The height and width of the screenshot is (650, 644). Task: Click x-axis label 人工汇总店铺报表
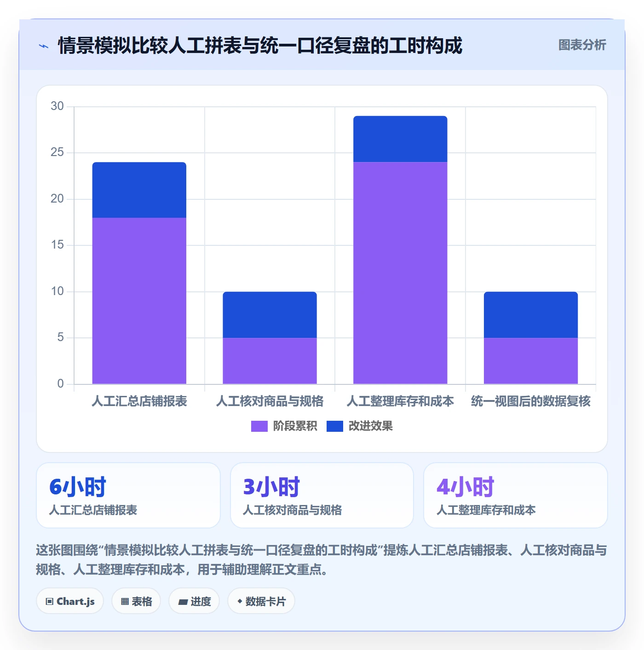(x=139, y=401)
